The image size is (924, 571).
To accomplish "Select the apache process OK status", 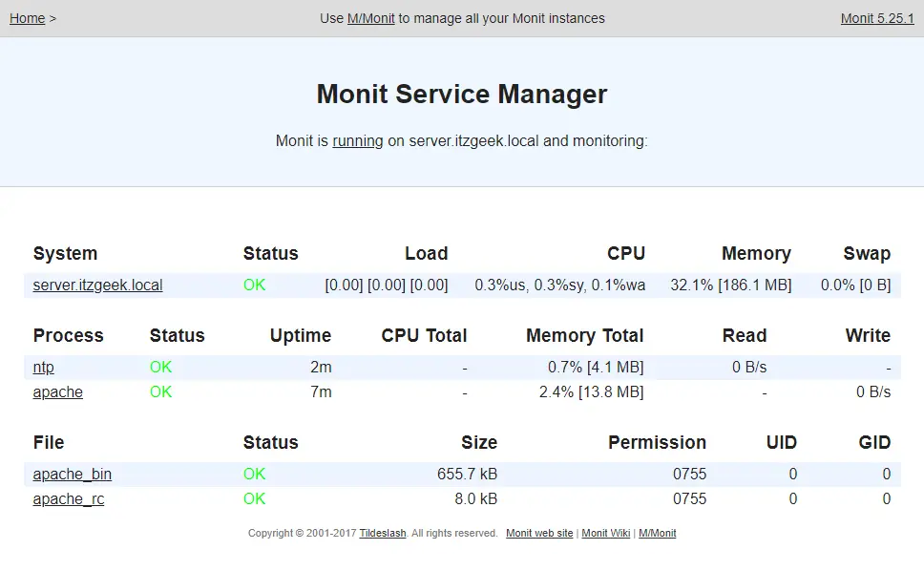I will [x=161, y=391].
